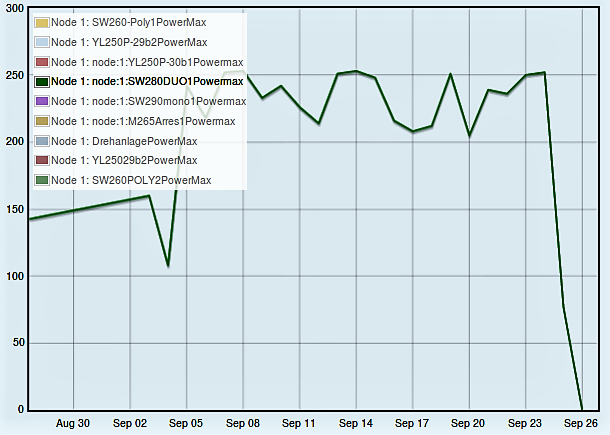Screen dimensions: 610x435
Task: Toggle the SW260-Poly1PowerMax series label
Action: (x=128, y=23)
